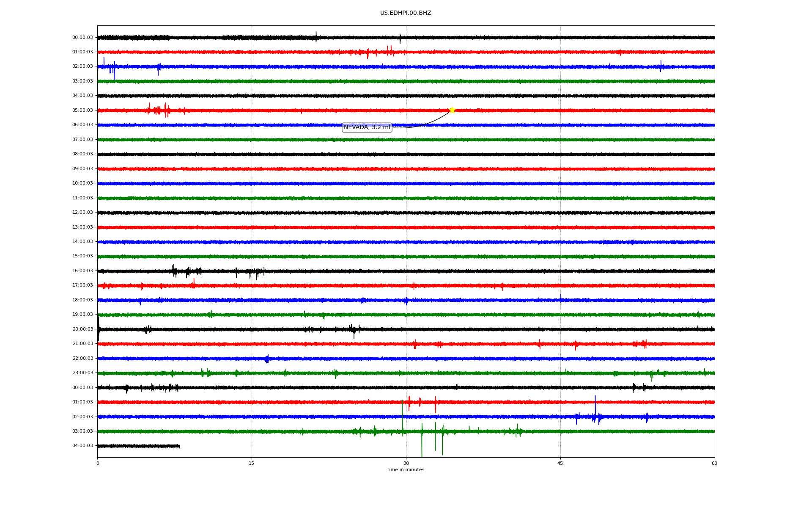Click the 20:00:03 row time label
This screenshot has width=812, height=508.
pyautogui.click(x=82, y=329)
